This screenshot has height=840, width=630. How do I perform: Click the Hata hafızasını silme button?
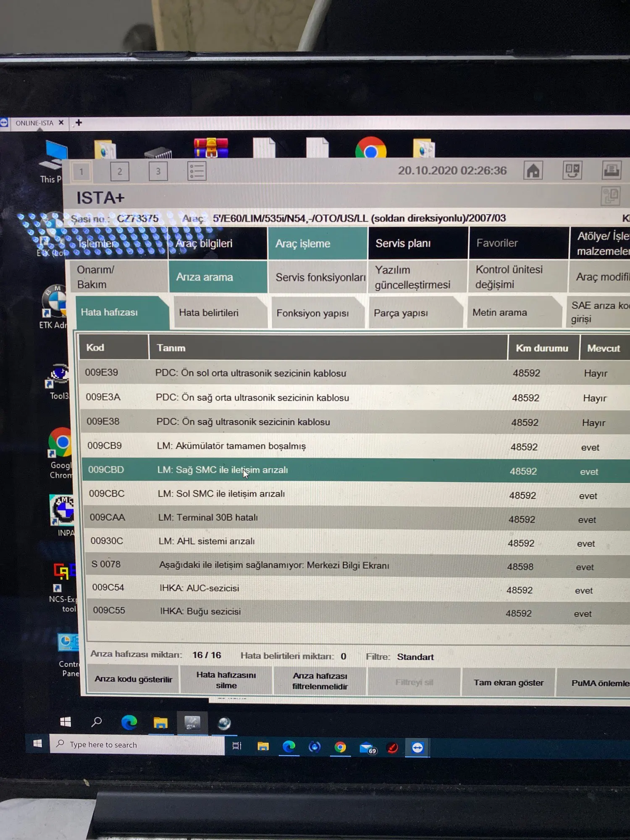click(x=226, y=680)
